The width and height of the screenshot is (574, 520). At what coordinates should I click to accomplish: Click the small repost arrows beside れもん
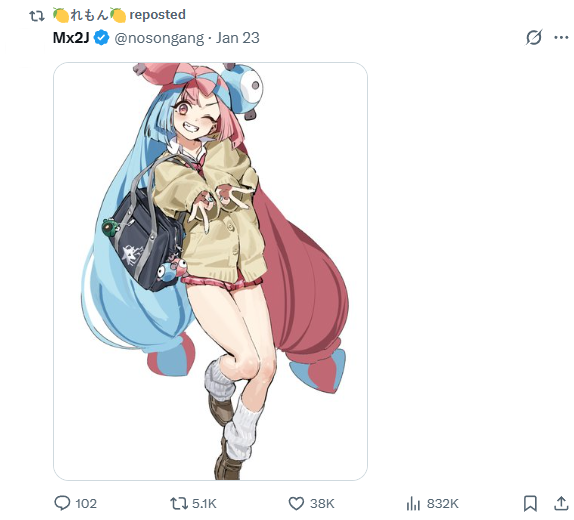pos(37,16)
